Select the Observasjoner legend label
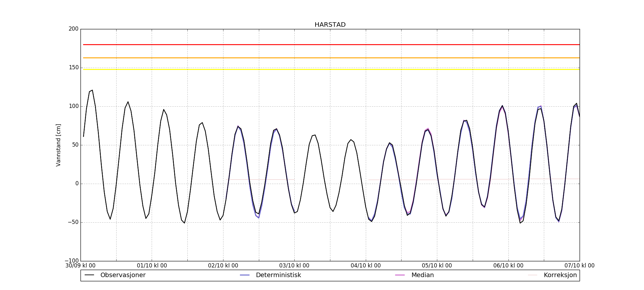This screenshot has height=290, width=644. (x=123, y=275)
